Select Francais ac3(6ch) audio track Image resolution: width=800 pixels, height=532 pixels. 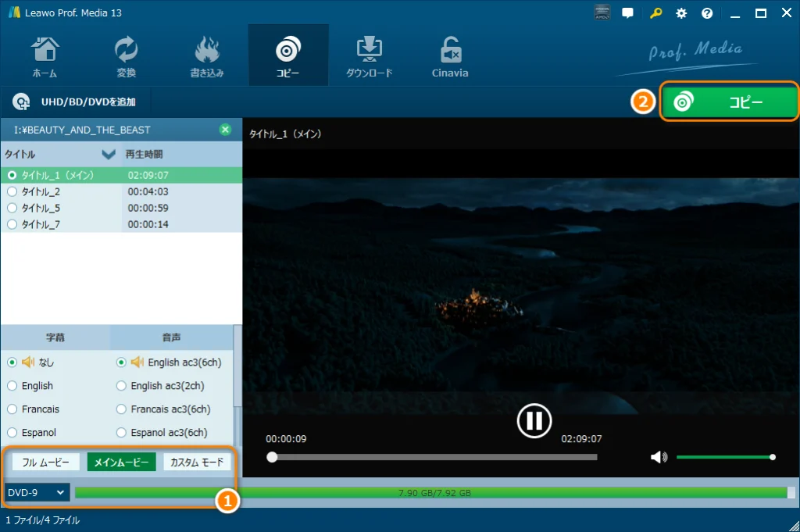coord(121,409)
